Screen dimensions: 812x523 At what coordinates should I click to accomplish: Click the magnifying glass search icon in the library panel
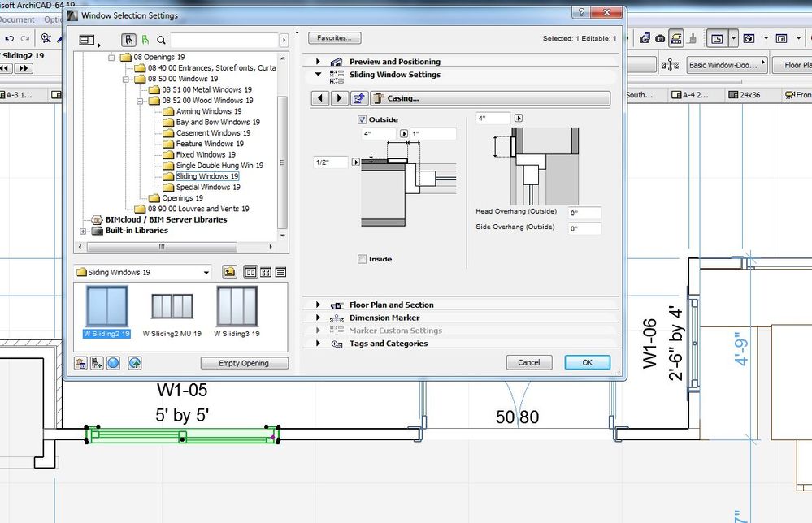(x=161, y=39)
